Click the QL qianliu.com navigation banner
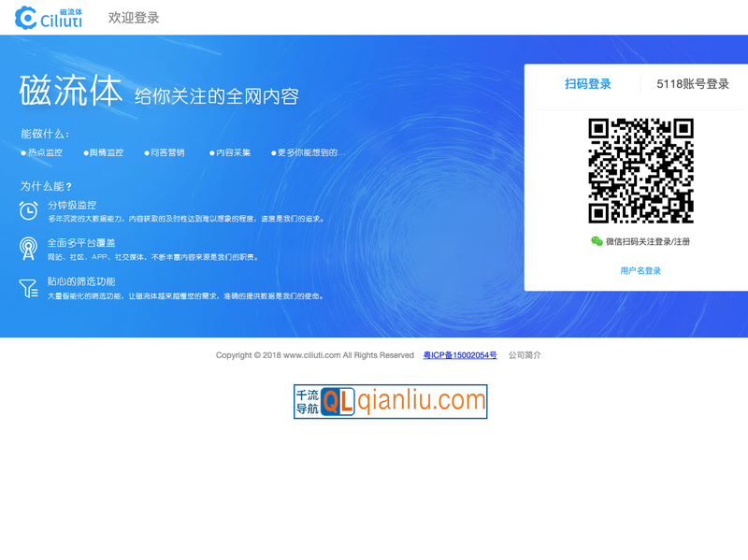748x560 pixels. pyautogui.click(x=390, y=401)
